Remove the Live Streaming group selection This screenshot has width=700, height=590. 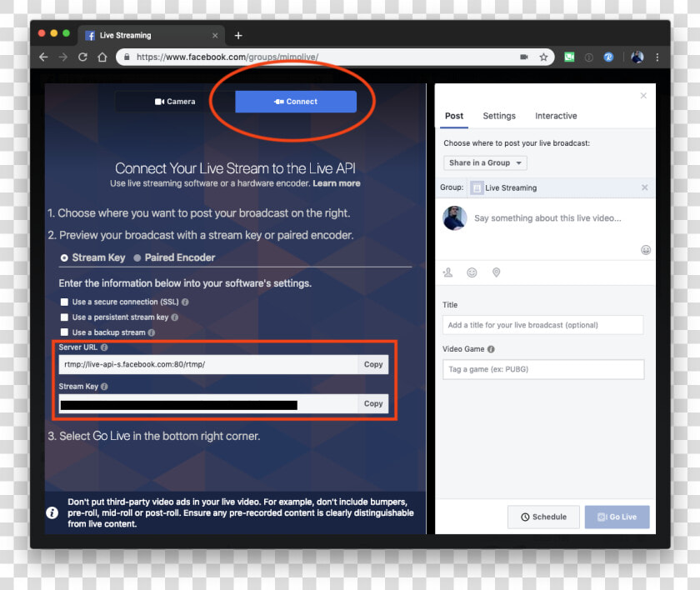(645, 187)
